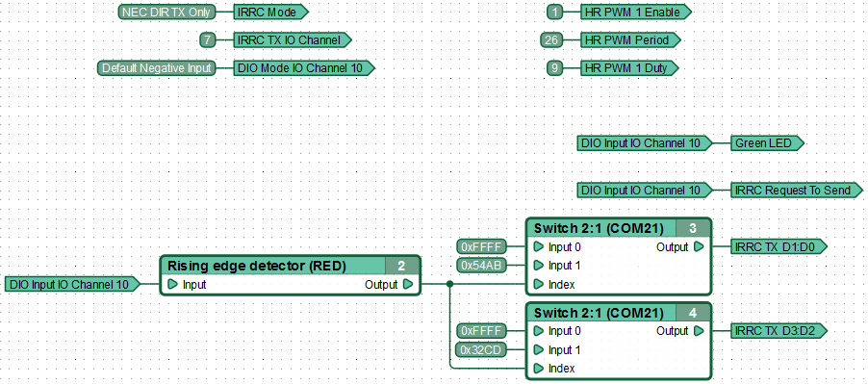This screenshot has width=868, height=384.
Task: Click the HR PWM 1 Enable tag
Action: (x=636, y=12)
